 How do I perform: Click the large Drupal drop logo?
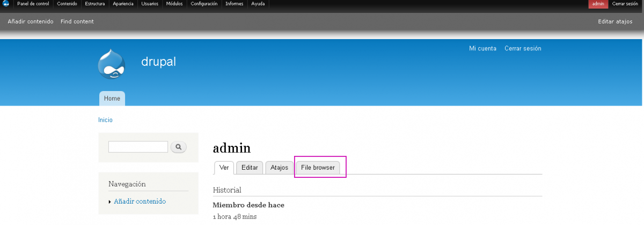112,64
